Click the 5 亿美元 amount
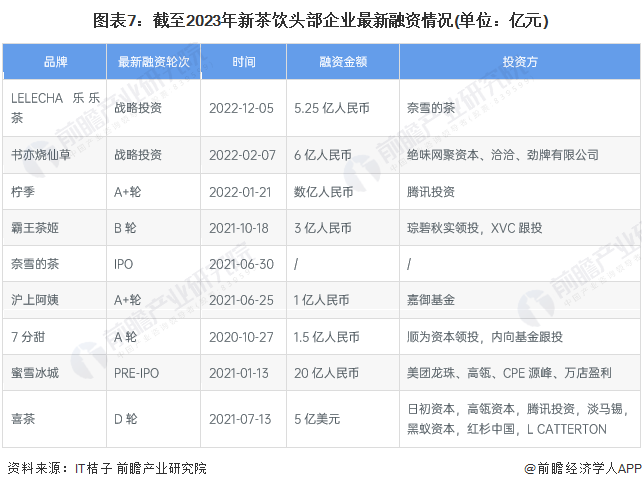This screenshot has height=489, width=642. (x=317, y=419)
